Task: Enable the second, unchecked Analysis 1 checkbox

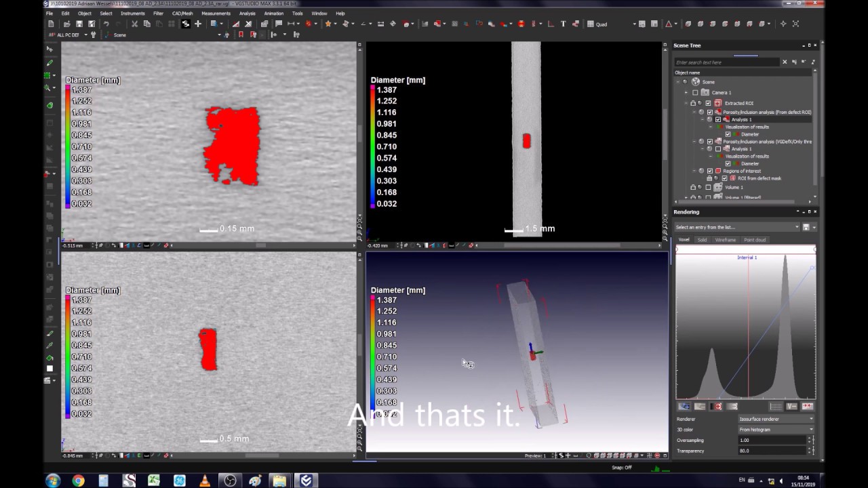Action: 718,148
